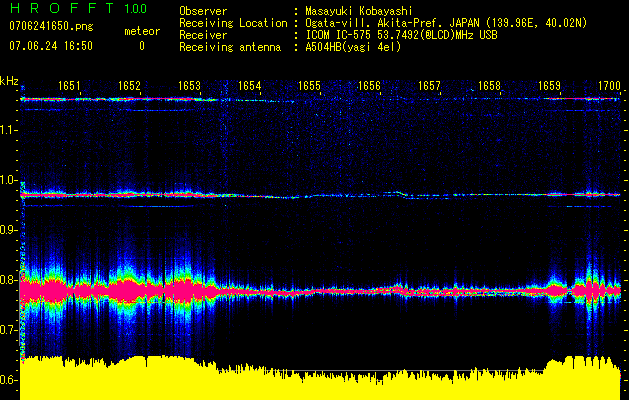Click the A504HB(yagi 4el) antenna text
The image size is (629, 400).
[353, 47]
